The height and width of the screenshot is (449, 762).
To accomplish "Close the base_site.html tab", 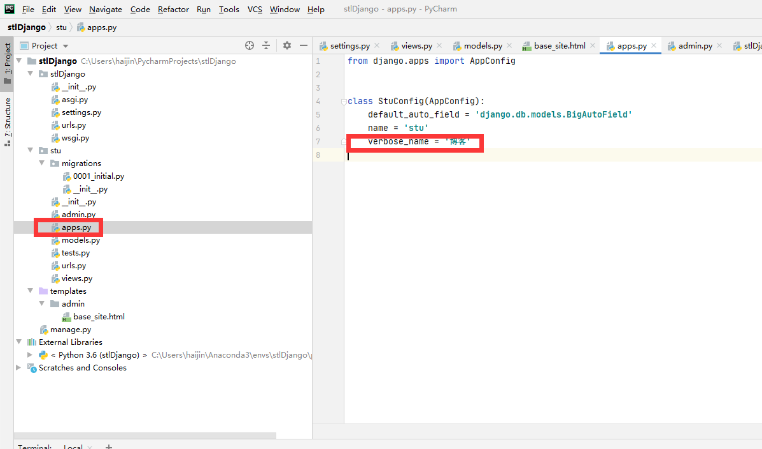I will tap(592, 46).
